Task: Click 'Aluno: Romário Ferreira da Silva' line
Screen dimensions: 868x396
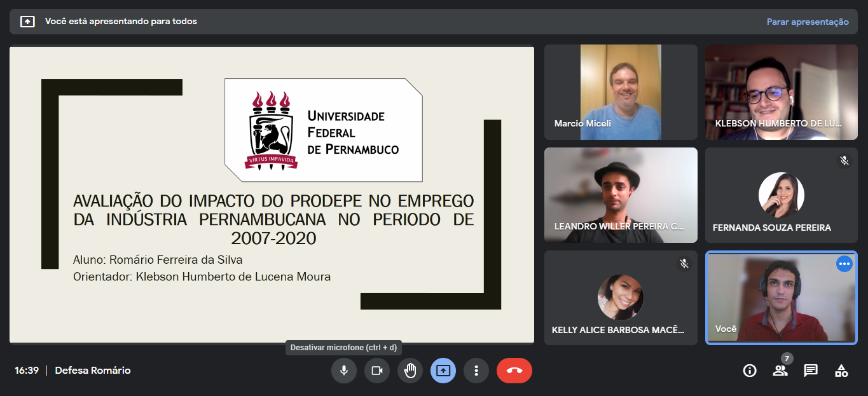Action: pyautogui.click(x=158, y=260)
